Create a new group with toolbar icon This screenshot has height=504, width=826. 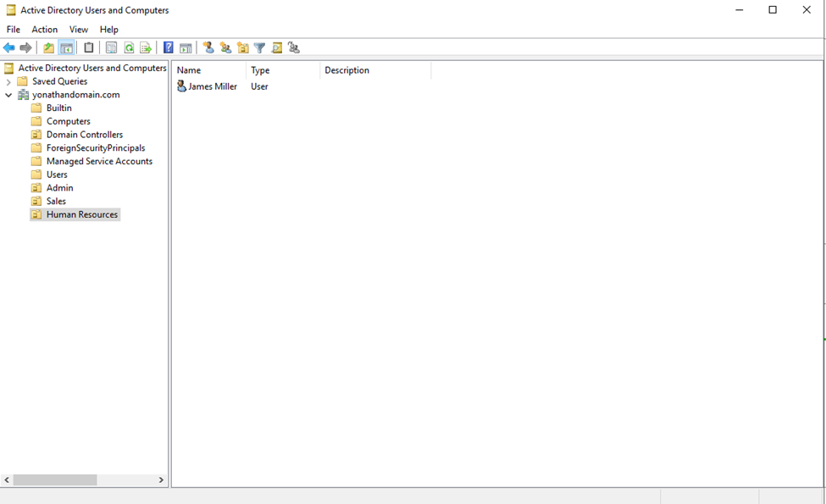(225, 48)
